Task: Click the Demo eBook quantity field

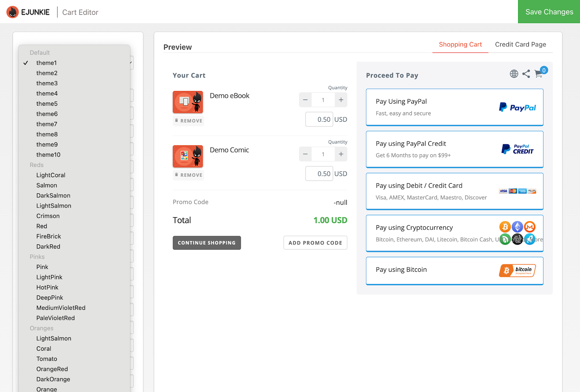Action: point(323,100)
